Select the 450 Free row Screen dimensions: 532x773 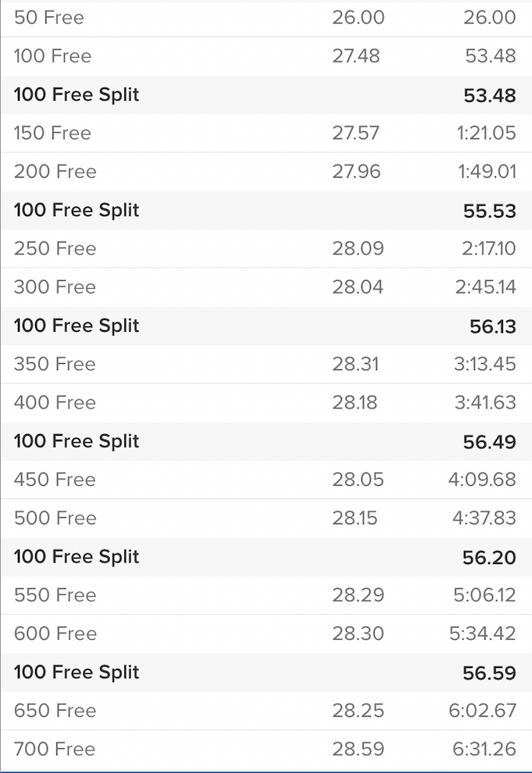266,480
